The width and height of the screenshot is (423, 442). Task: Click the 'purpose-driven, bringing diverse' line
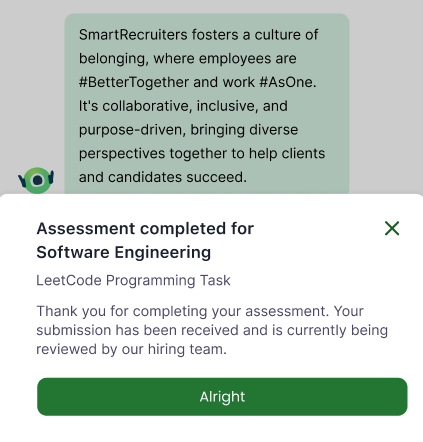pyautogui.click(x=188, y=130)
